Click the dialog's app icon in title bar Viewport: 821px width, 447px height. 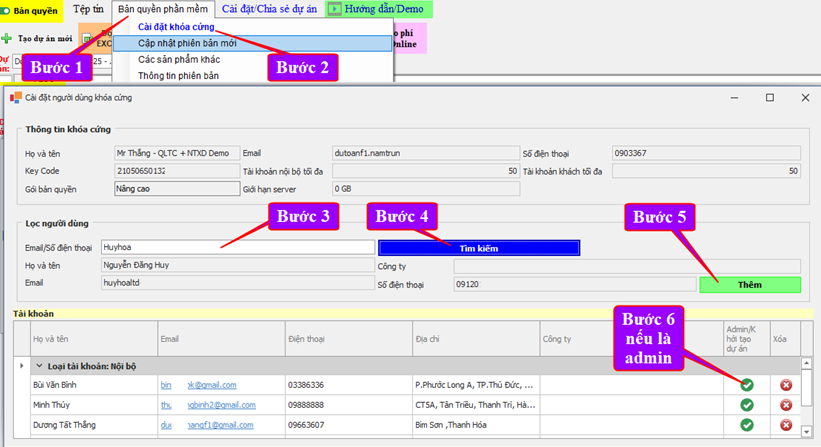pos(16,97)
